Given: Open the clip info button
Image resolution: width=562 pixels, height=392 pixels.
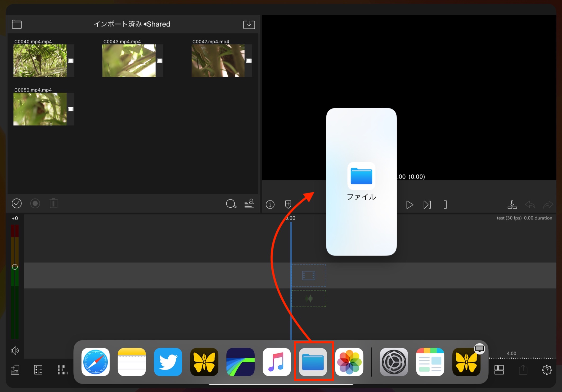Looking at the screenshot, I should coord(270,204).
